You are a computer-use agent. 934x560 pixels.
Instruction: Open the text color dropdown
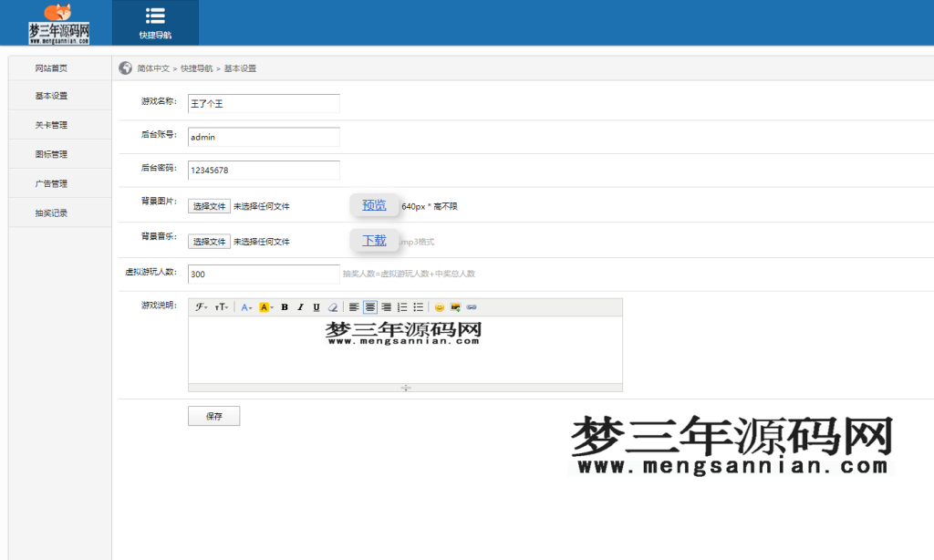(245, 307)
